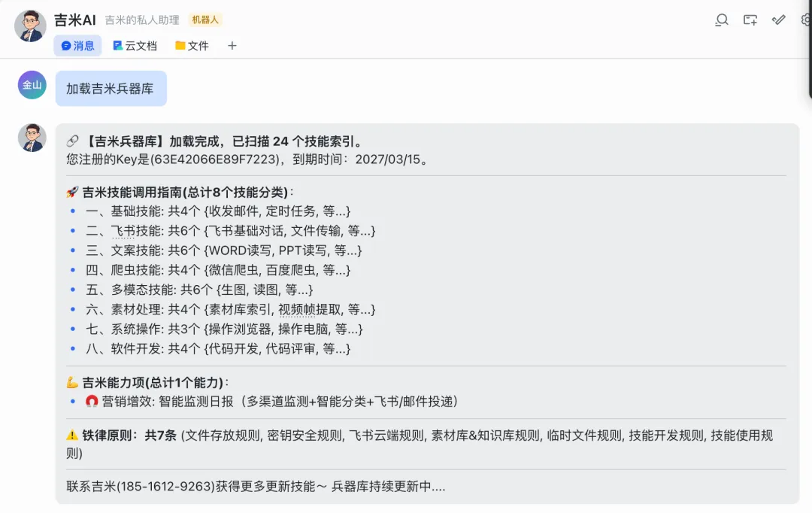The height and width of the screenshot is (513, 812).
Task: Open the 文件 tab
Action: (192, 46)
